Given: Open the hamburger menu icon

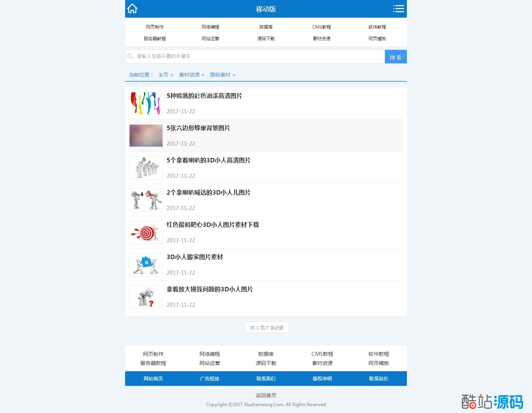Looking at the screenshot, I should point(398,9).
